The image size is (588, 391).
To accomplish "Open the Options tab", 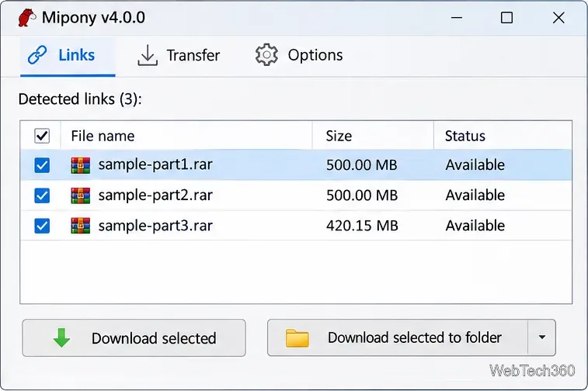I will click(x=299, y=55).
